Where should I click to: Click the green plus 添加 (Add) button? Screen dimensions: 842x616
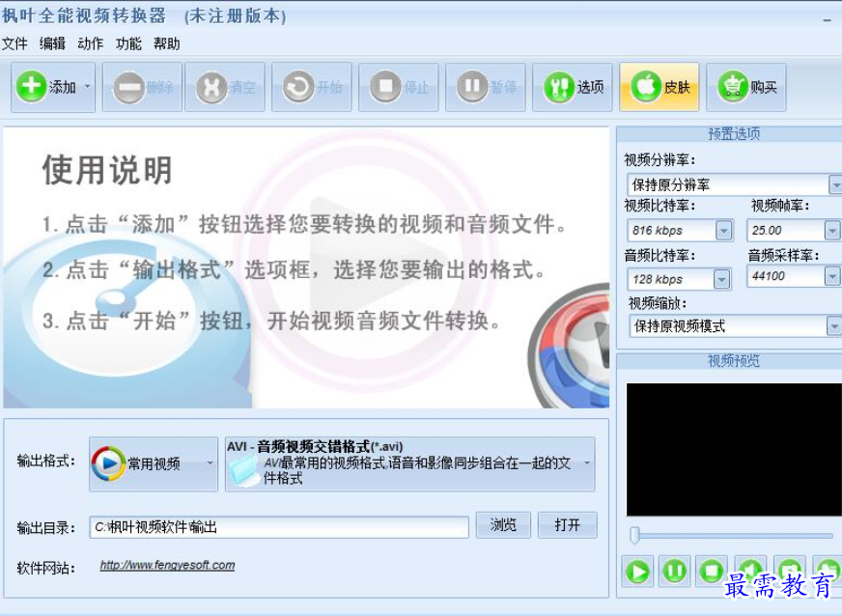pos(46,88)
